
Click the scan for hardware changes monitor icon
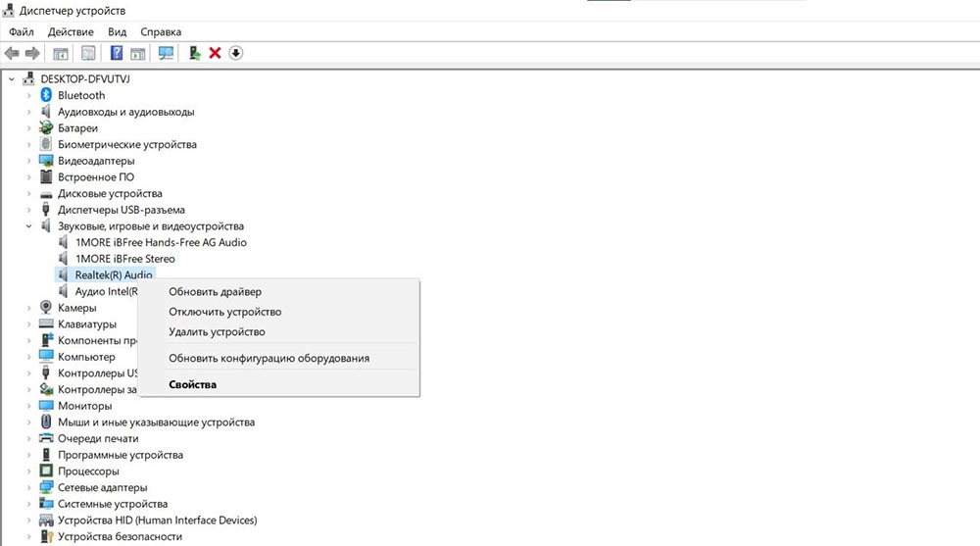pyautogui.click(x=166, y=53)
